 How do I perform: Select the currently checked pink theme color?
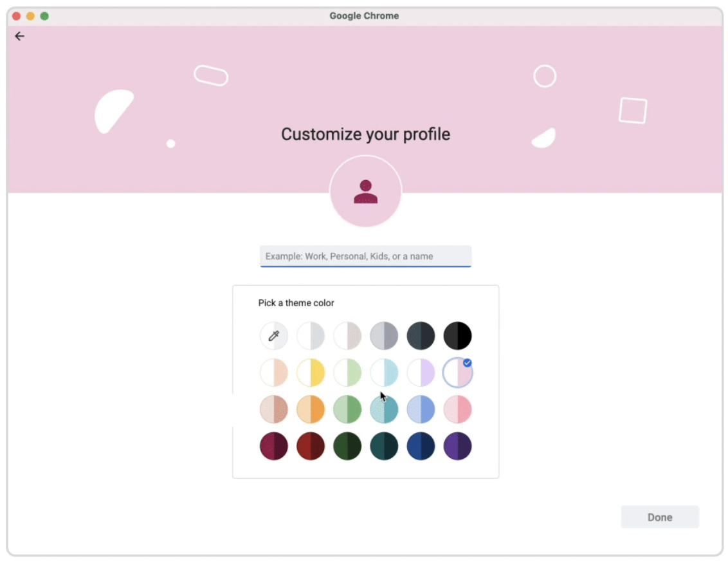(x=457, y=372)
